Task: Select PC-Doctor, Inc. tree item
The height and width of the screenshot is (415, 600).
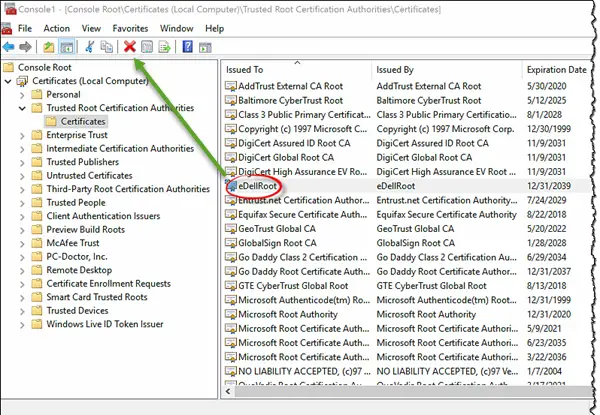Action: click(77, 257)
